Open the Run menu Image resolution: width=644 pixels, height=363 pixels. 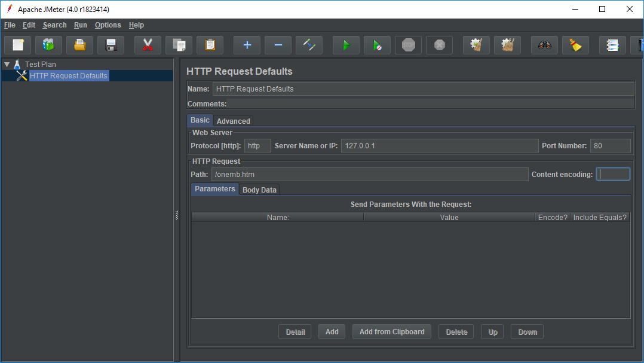[x=81, y=25]
